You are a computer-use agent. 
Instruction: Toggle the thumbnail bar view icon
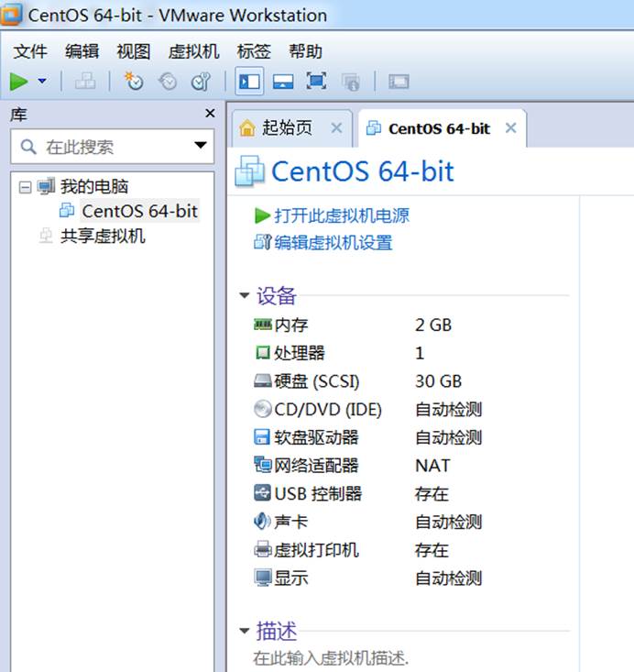(283, 81)
